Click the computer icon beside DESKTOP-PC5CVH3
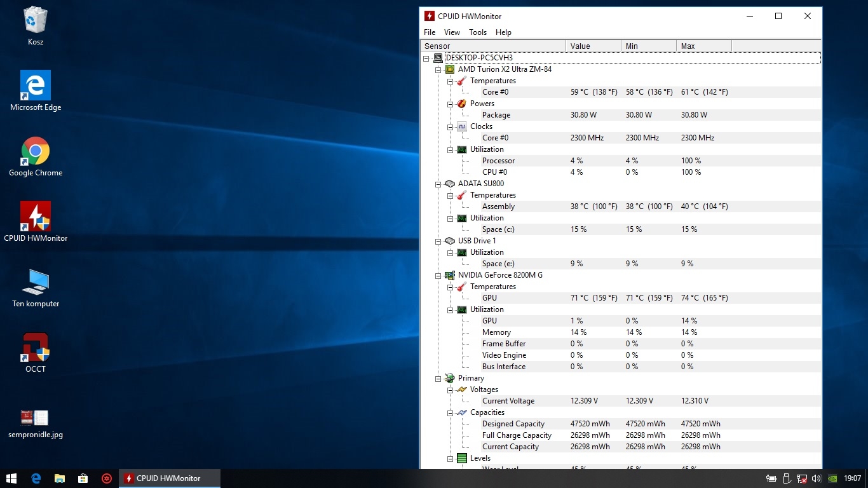 tap(438, 58)
